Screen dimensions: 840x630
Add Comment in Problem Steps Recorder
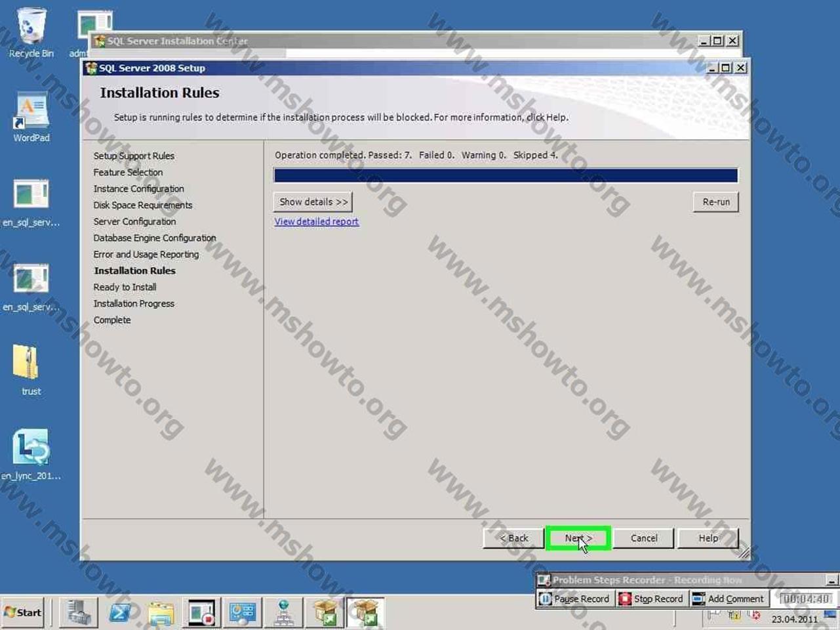click(x=729, y=598)
